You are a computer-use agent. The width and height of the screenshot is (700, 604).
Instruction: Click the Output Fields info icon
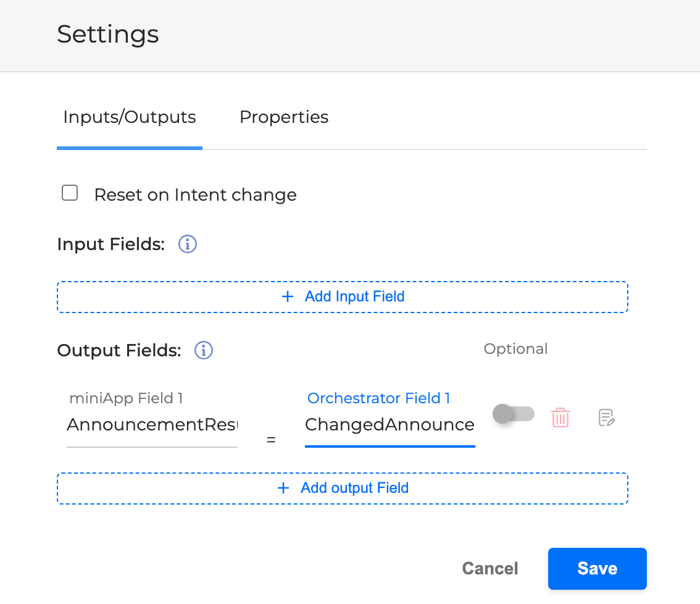204,351
